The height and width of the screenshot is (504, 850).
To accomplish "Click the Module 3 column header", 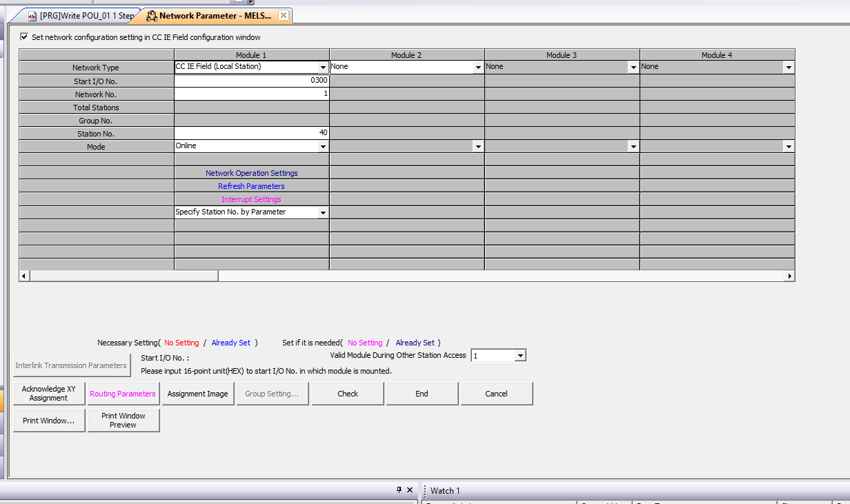I will tap(562, 55).
